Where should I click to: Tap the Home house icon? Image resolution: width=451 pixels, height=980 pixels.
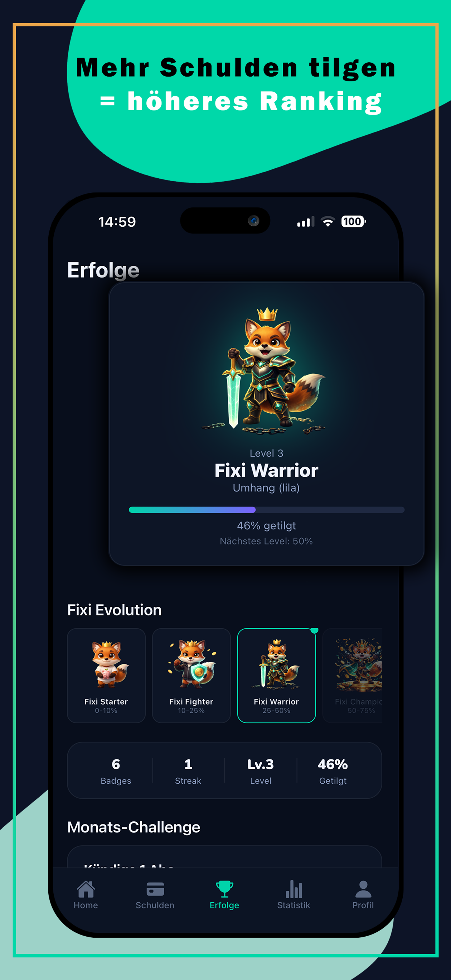point(86,889)
